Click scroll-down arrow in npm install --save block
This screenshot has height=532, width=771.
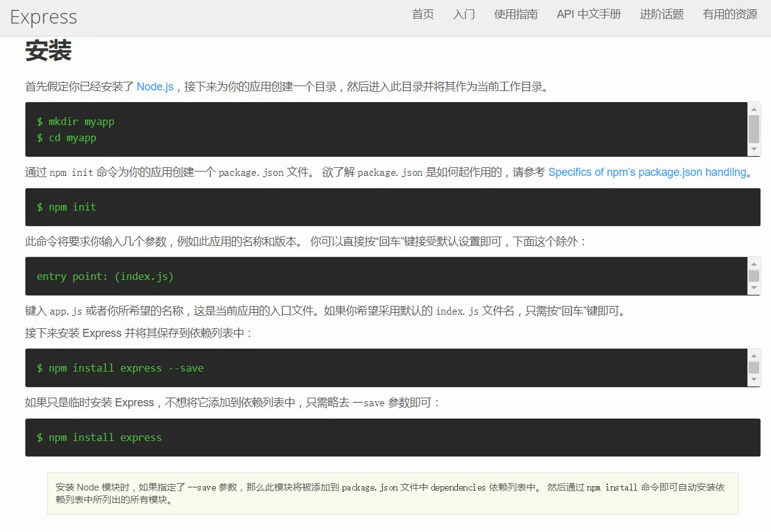[x=754, y=379]
